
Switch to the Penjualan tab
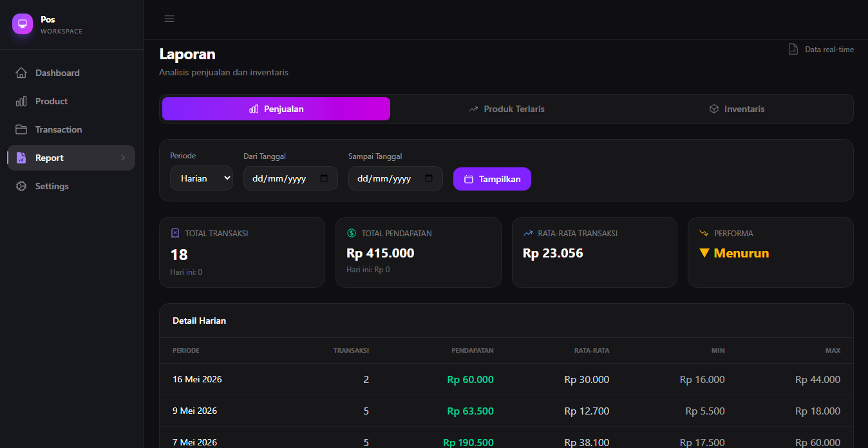tap(276, 109)
